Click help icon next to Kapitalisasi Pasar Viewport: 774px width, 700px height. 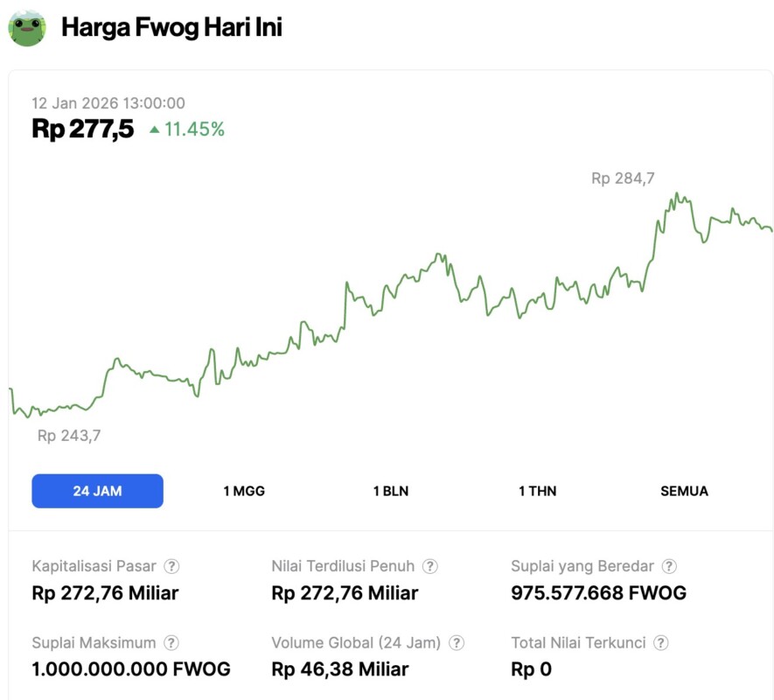pyautogui.click(x=172, y=566)
